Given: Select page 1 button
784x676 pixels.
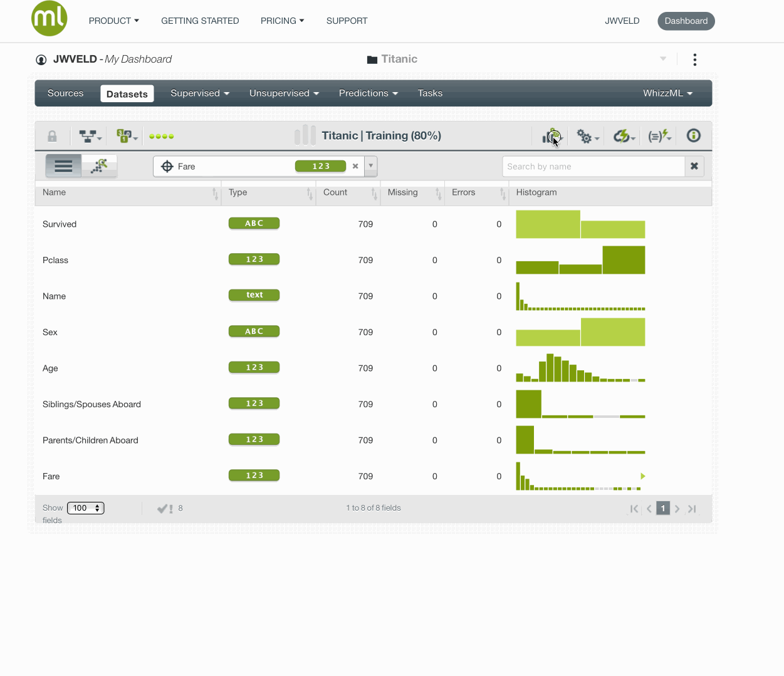Looking at the screenshot, I should pyautogui.click(x=663, y=508).
